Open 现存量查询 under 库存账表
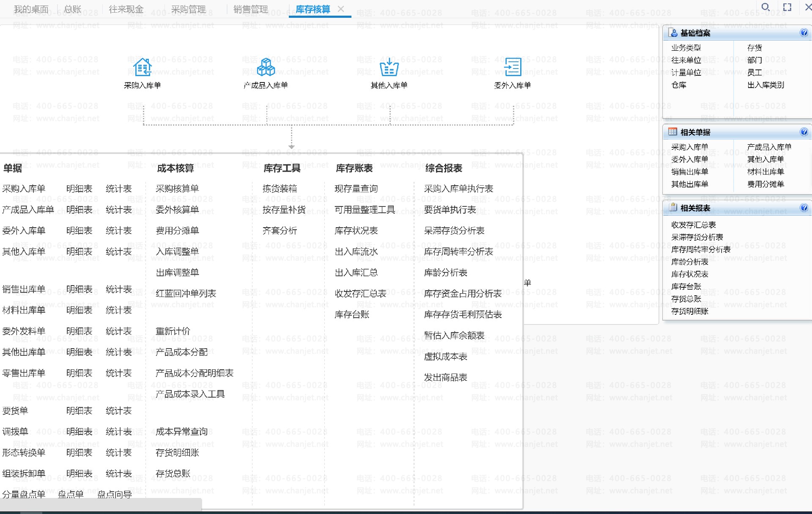 point(356,189)
